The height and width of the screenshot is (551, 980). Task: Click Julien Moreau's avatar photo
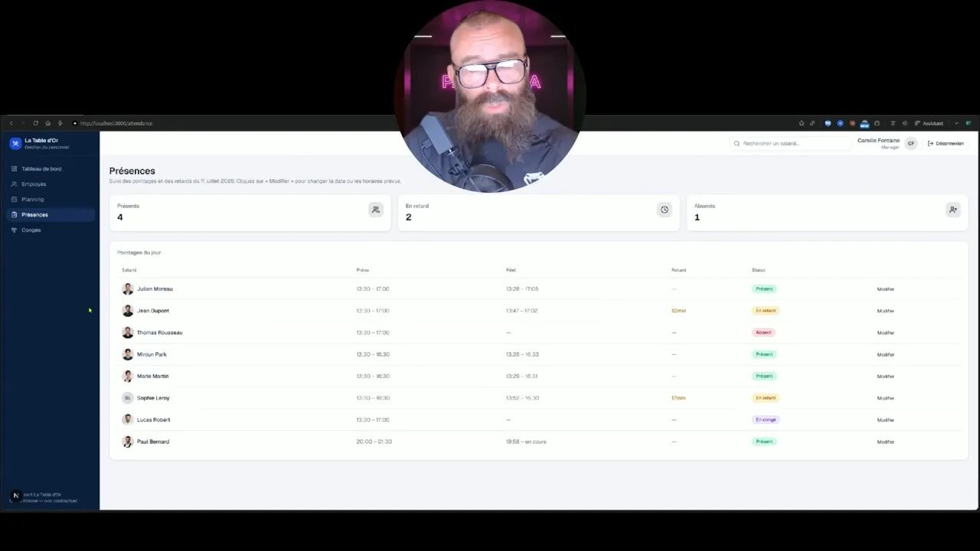(128, 289)
